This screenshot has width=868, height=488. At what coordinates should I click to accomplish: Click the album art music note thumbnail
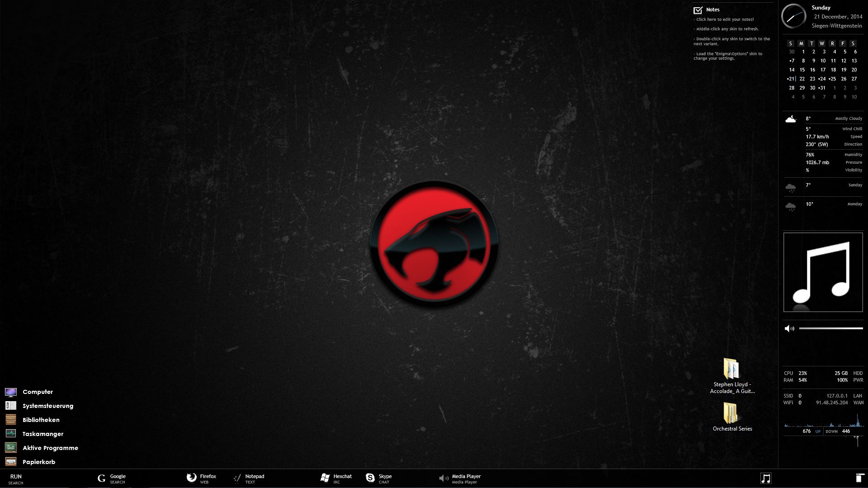(x=823, y=272)
